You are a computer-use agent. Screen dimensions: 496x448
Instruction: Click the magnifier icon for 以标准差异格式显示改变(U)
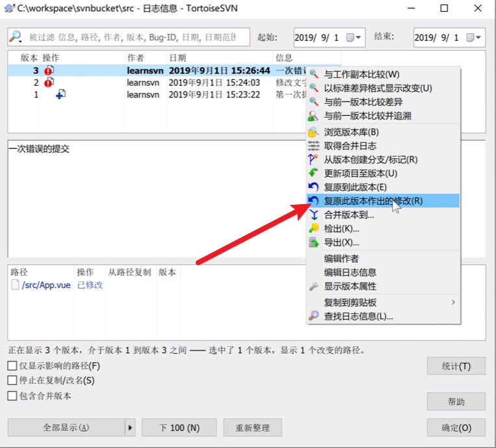click(313, 88)
